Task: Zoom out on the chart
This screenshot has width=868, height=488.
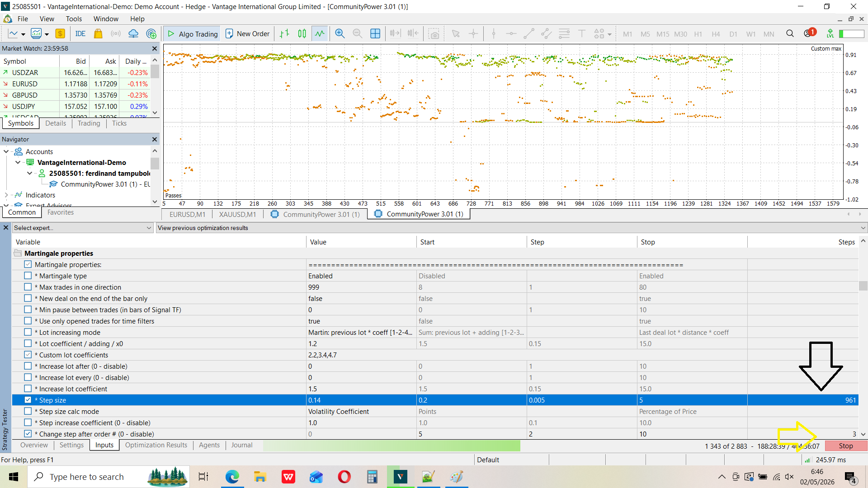Action: tap(357, 34)
